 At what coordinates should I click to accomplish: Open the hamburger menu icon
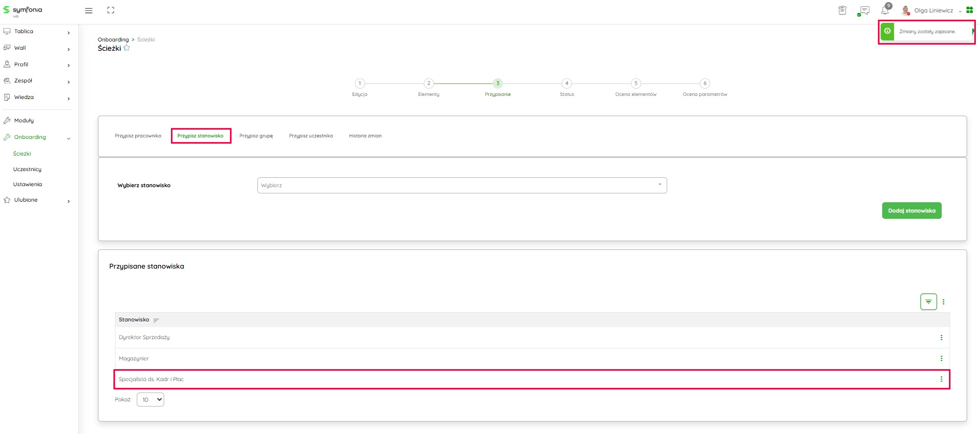pyautogui.click(x=89, y=10)
